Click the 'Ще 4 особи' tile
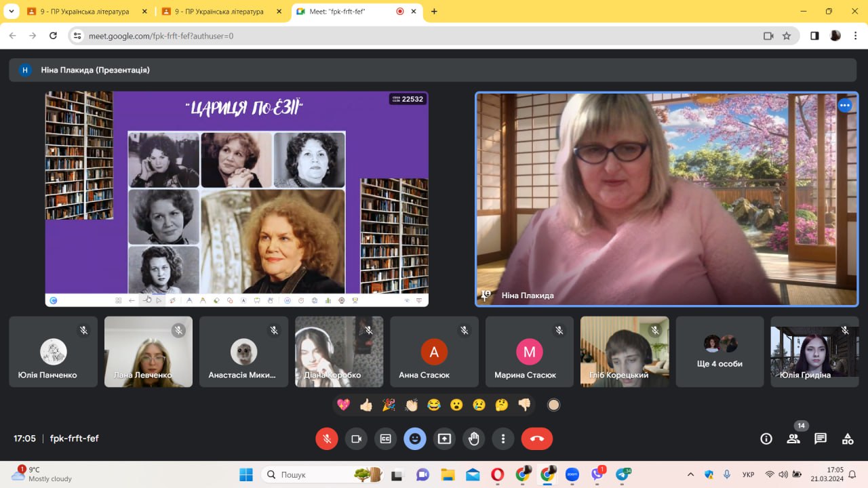The height and width of the screenshot is (488, 868). click(x=719, y=352)
